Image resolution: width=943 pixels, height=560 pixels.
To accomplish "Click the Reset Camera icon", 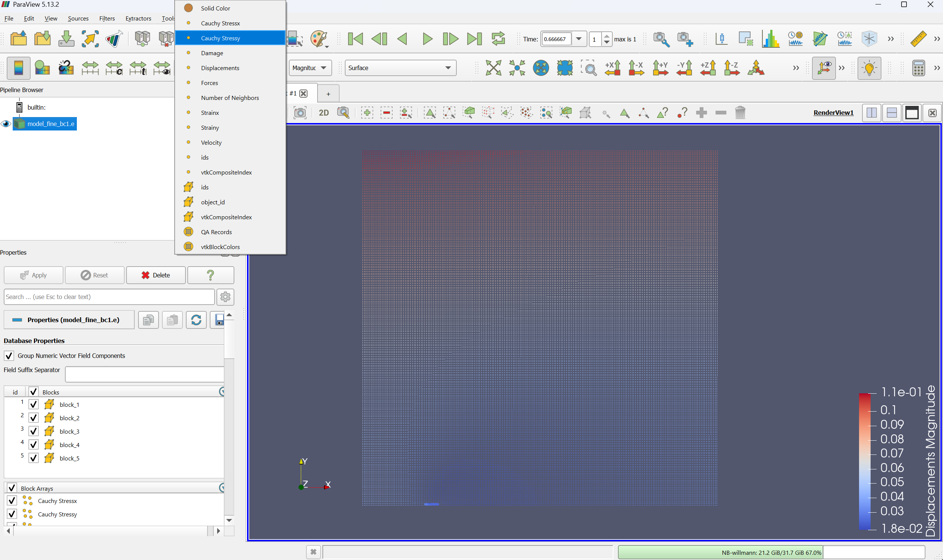I will click(x=493, y=68).
